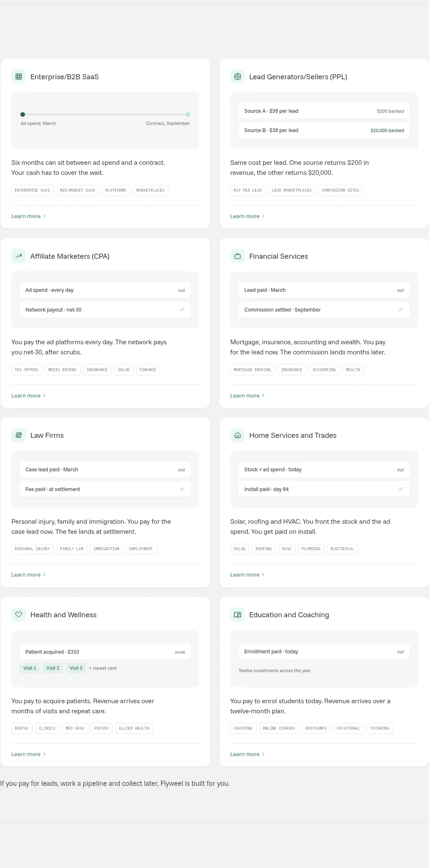This screenshot has height=868, width=429.
Task: Click the Home Services house icon
Action: 237,435
